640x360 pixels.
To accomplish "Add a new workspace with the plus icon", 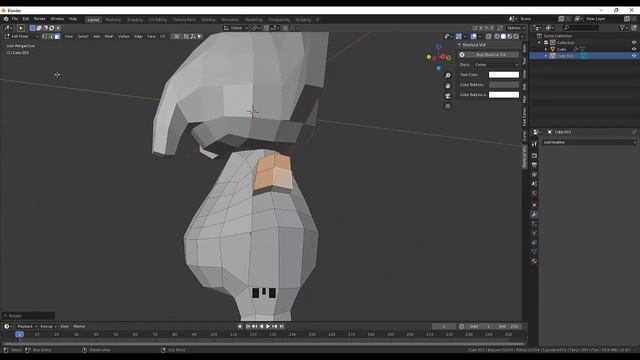I will point(318,20).
